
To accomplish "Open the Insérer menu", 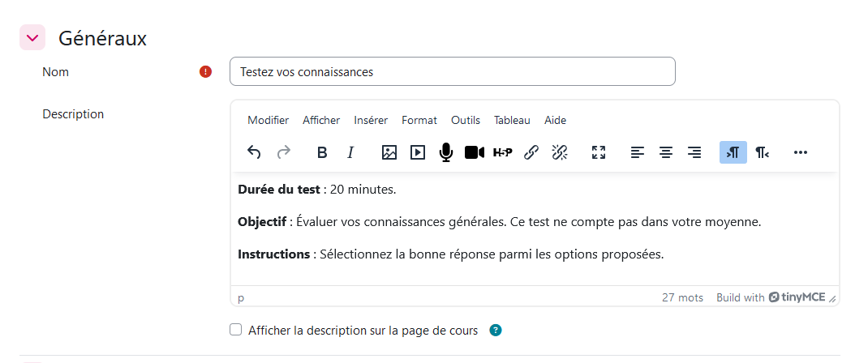I will point(371,120).
